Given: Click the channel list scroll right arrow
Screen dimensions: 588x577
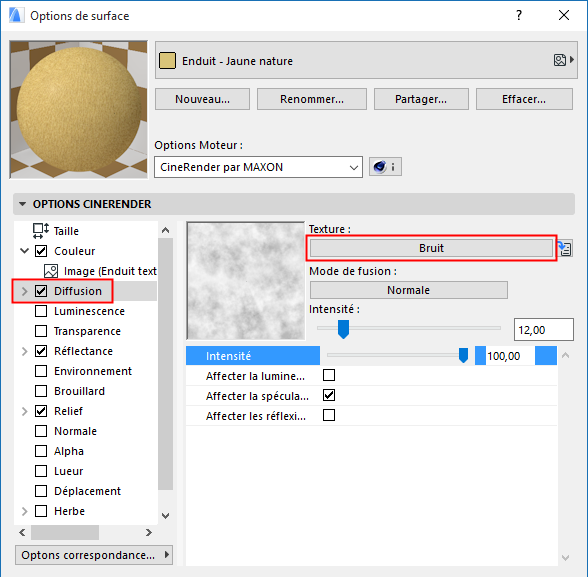Looking at the screenshot, I should 149,532.
